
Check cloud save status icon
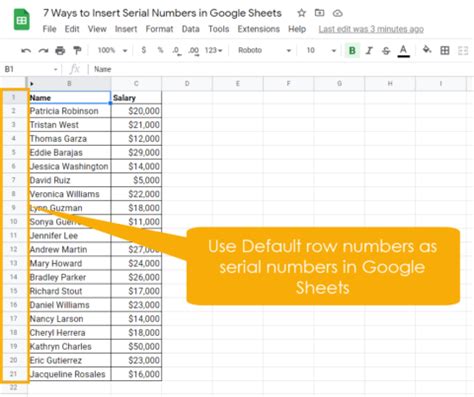point(338,13)
